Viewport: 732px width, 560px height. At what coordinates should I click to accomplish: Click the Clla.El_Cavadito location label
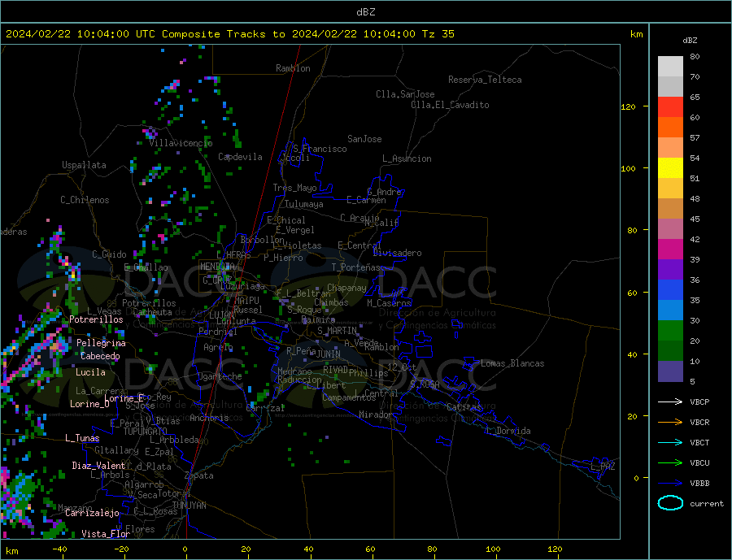click(x=450, y=105)
